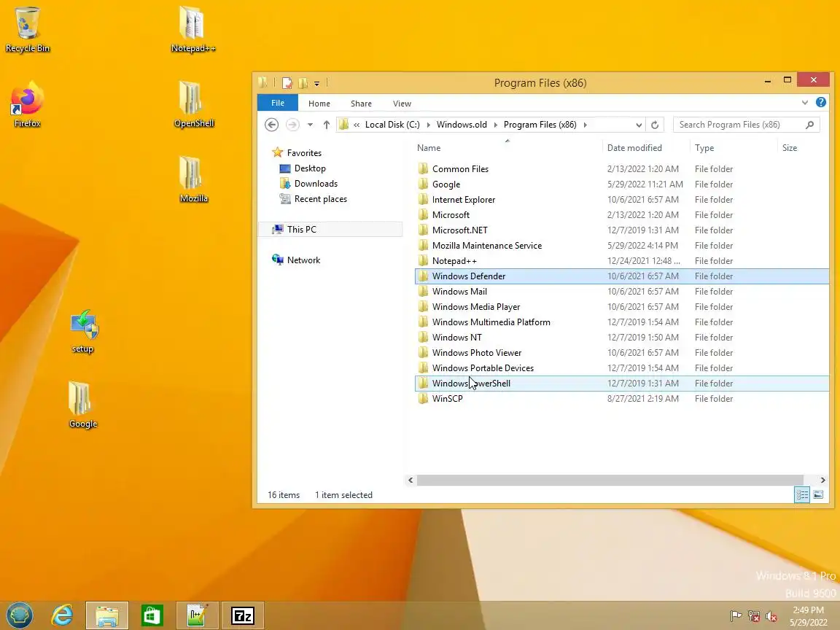Open the File ribbon tab
Viewport: 840px width, 630px height.
point(278,103)
